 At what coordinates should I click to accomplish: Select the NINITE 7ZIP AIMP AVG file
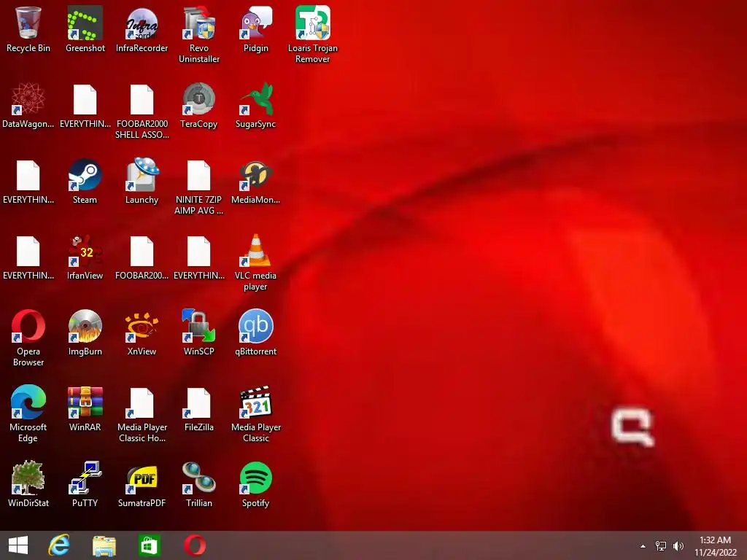tap(198, 187)
